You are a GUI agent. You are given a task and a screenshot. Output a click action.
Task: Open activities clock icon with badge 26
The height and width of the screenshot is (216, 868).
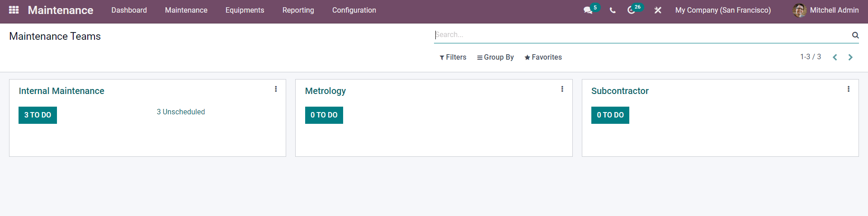point(631,10)
